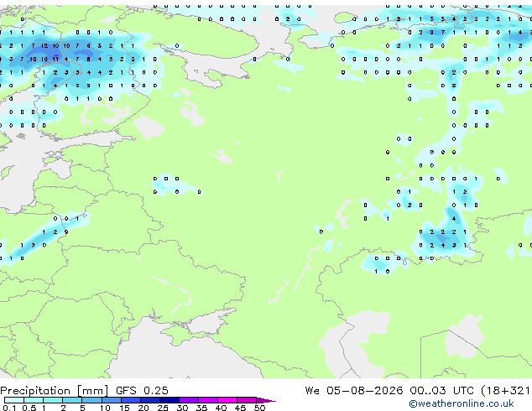Click the '(18+321' forecast run text
Viewport: 532px width, 411px height.
(x=505, y=391)
